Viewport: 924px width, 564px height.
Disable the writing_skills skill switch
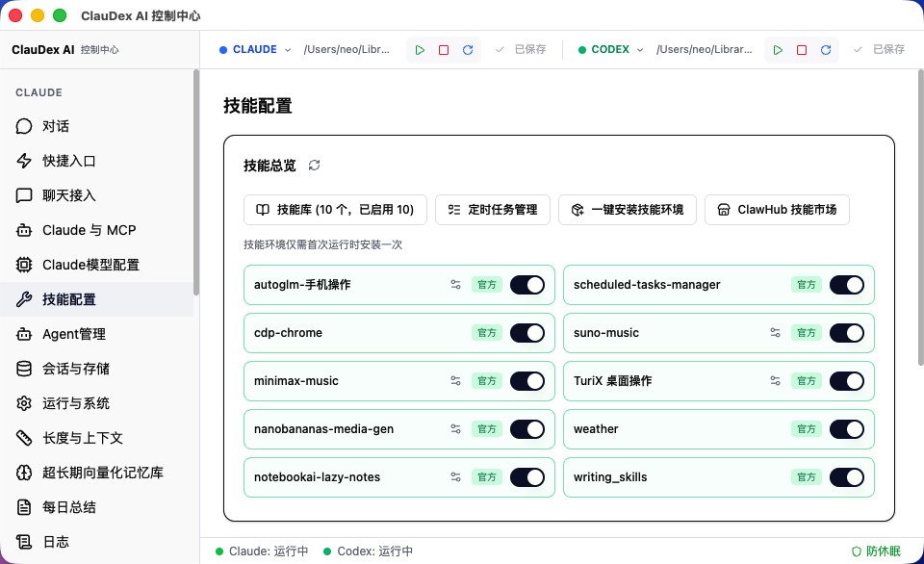click(x=847, y=476)
